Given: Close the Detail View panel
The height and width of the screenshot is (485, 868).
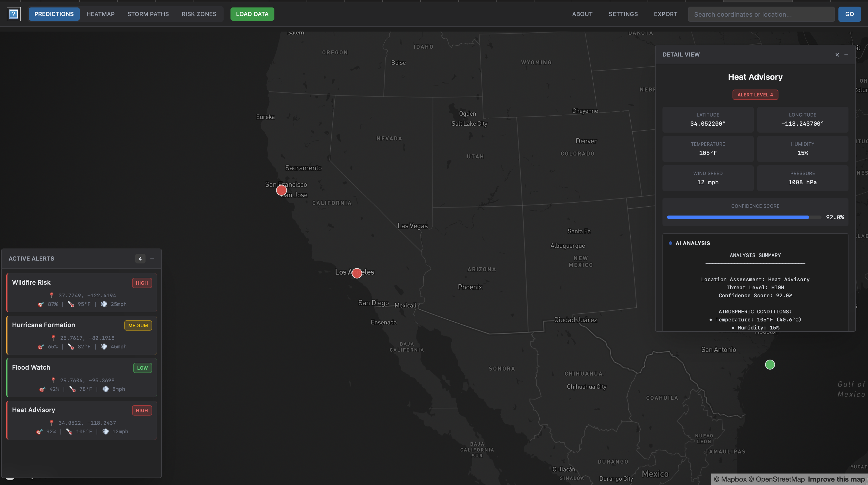Looking at the screenshot, I should point(837,55).
